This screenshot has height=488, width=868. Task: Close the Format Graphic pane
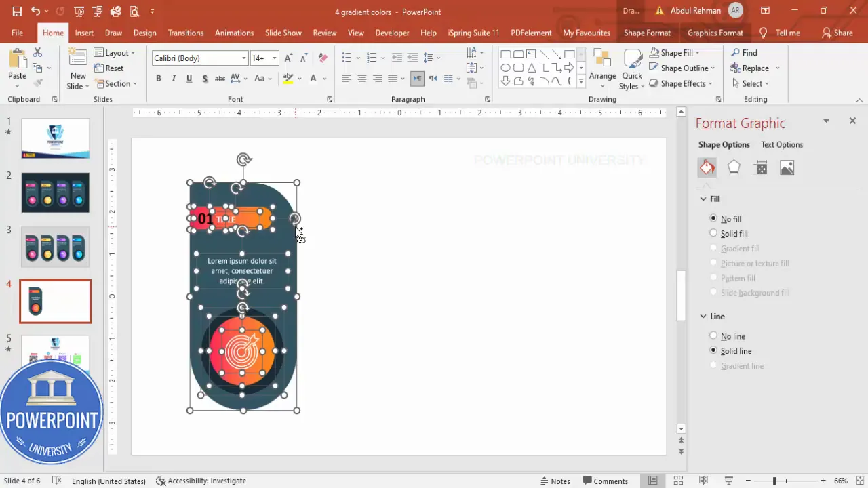[x=852, y=121]
